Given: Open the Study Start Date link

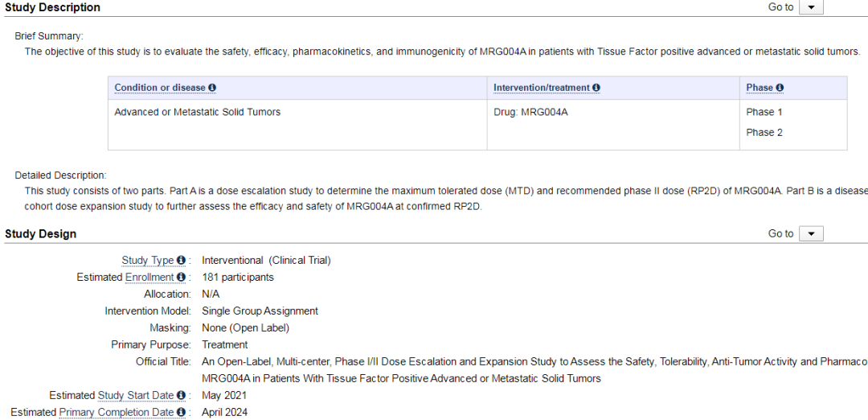Looking at the screenshot, I should click(135, 396).
